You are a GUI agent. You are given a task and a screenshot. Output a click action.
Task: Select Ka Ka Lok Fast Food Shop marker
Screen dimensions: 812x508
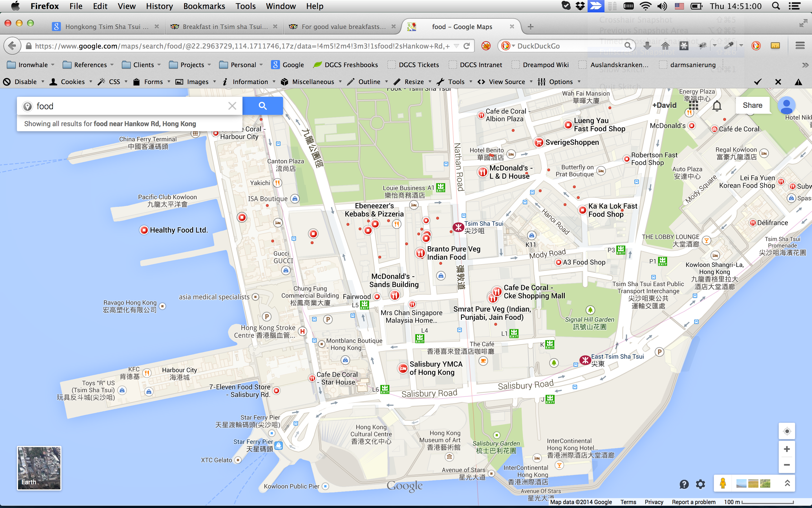click(x=582, y=210)
